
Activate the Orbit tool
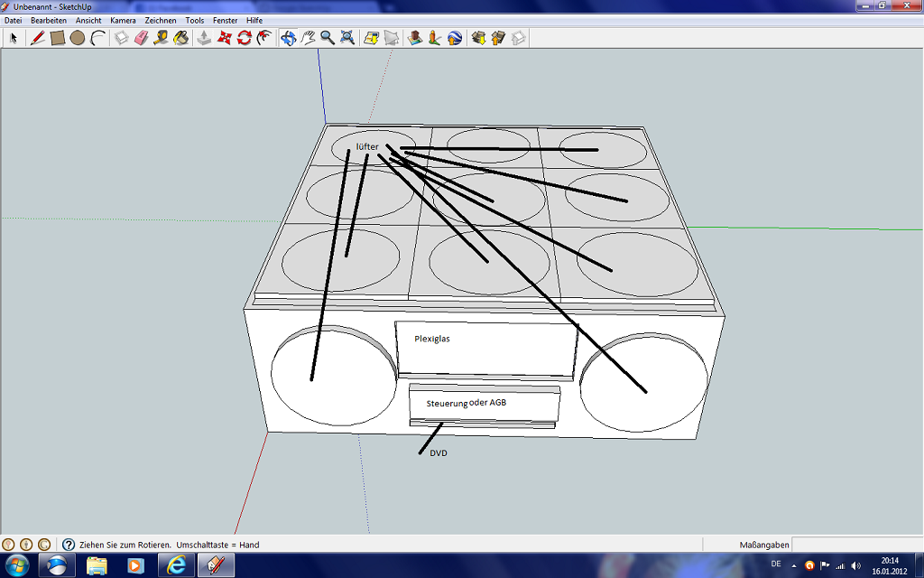(288, 37)
